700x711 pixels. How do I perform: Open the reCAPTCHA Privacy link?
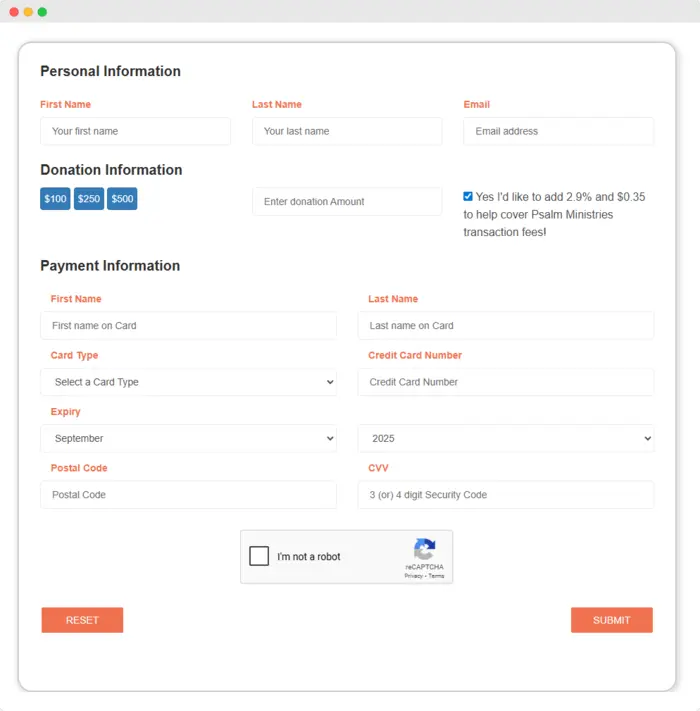coord(413,576)
